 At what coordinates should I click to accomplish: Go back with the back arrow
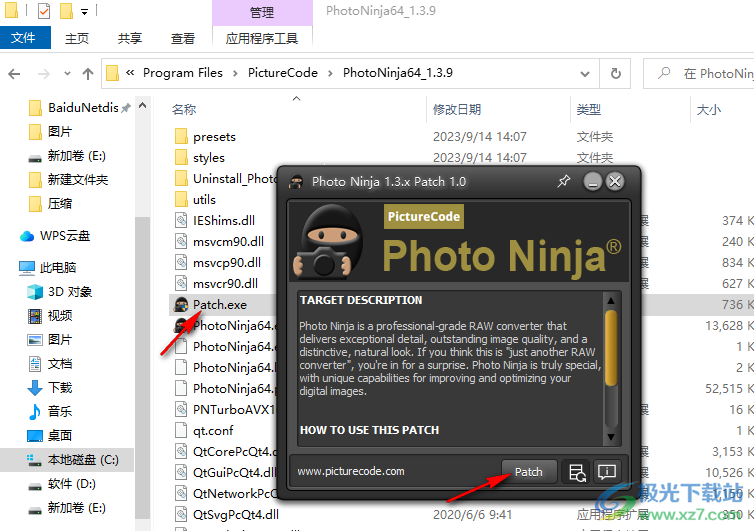[x=14, y=74]
